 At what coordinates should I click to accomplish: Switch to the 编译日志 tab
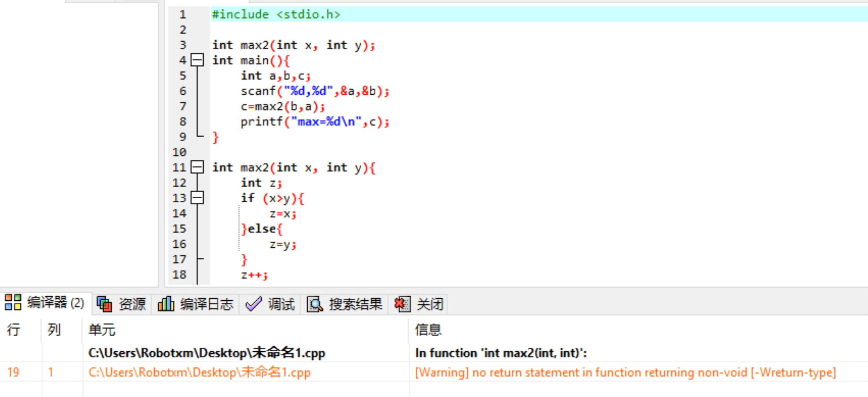(206, 304)
